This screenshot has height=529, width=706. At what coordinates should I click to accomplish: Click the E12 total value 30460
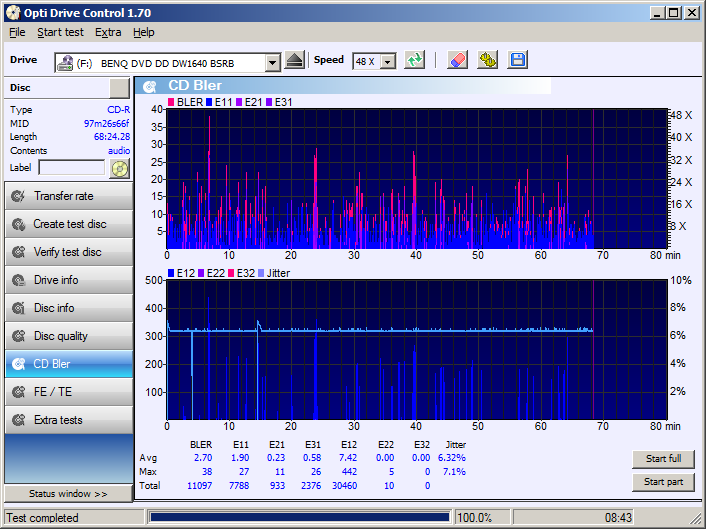(x=344, y=485)
